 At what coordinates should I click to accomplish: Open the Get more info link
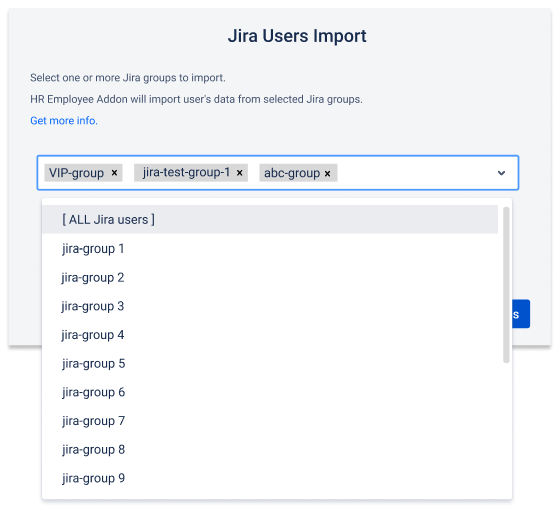[64, 121]
